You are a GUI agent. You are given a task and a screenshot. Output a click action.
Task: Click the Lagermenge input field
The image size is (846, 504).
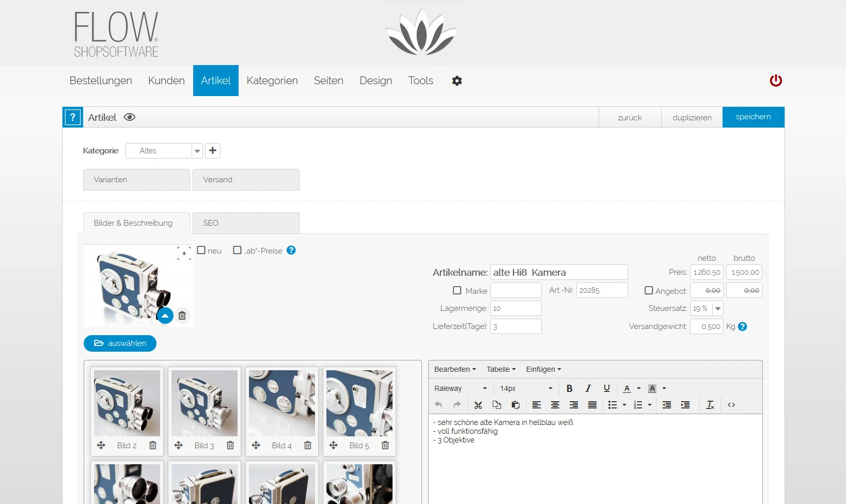point(515,308)
